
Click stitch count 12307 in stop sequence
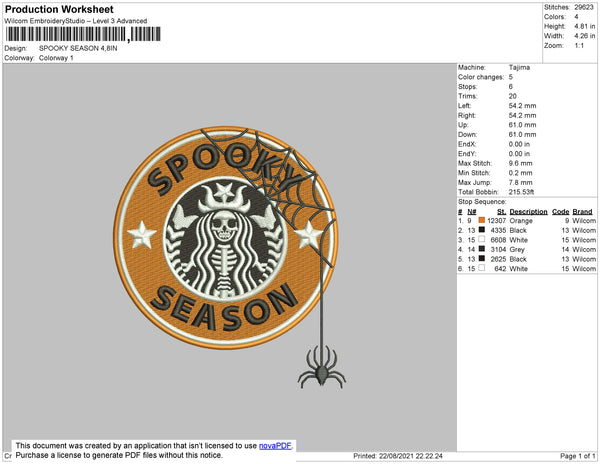(496, 221)
